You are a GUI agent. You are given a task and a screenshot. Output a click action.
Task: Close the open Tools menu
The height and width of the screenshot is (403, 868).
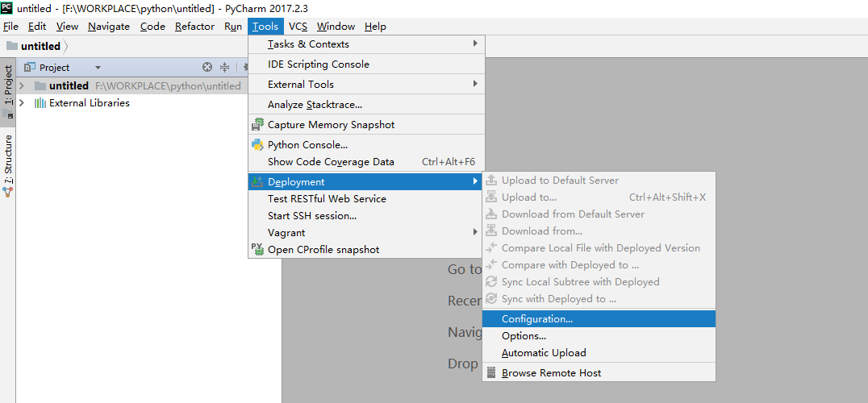pos(265,27)
